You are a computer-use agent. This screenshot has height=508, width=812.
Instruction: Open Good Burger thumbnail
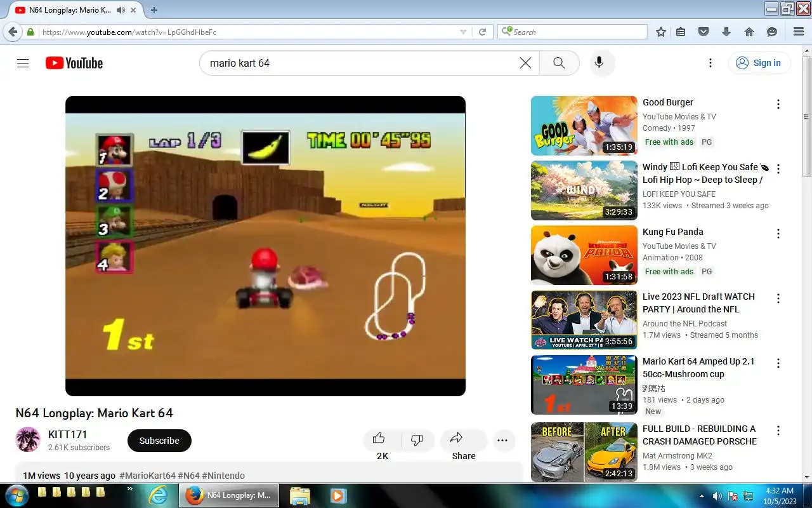pyautogui.click(x=584, y=126)
